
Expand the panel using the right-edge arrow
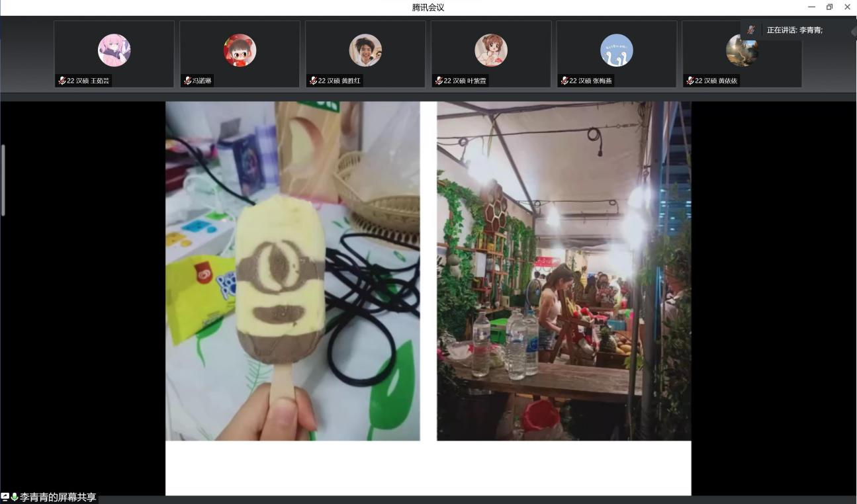pos(854,31)
